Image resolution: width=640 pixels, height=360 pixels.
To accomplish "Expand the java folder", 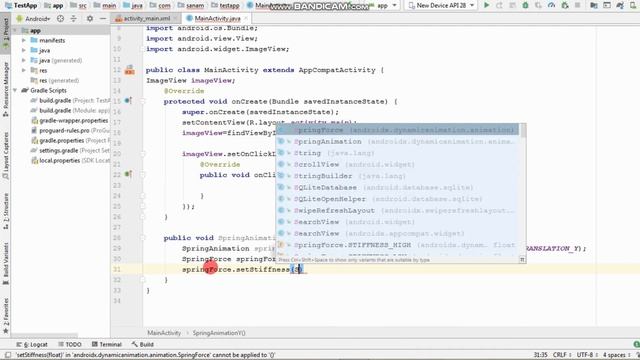I will click(x=24, y=50).
